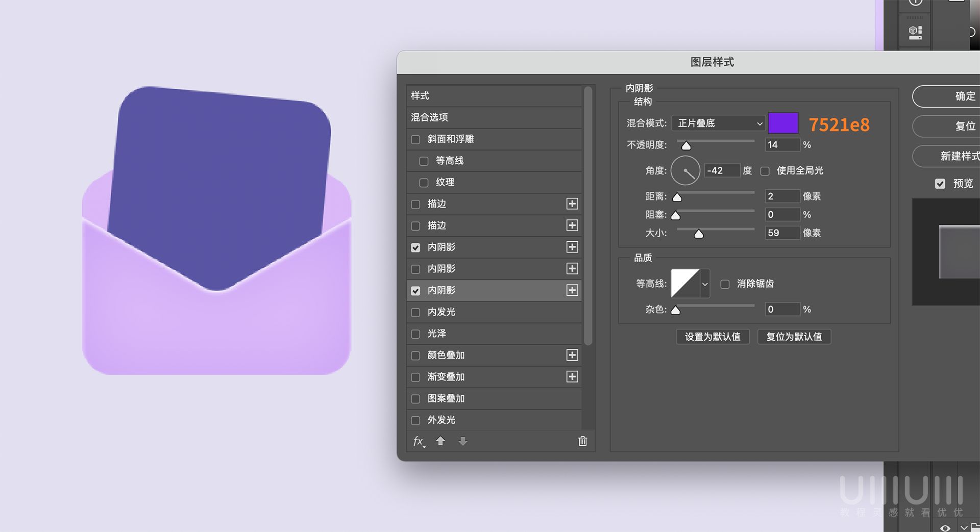Enable the 使用全局光 checkbox
The image size is (980, 532).
coord(765,171)
